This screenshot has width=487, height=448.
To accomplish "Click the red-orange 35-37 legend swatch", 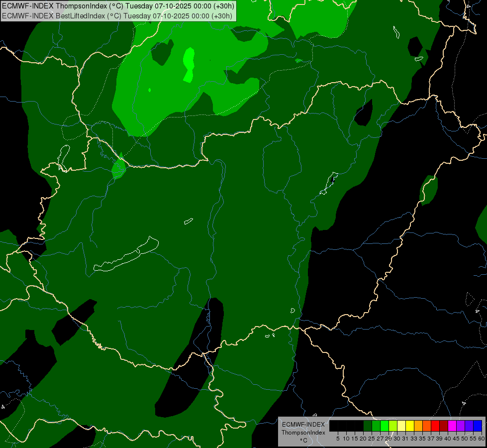I will point(427,426).
